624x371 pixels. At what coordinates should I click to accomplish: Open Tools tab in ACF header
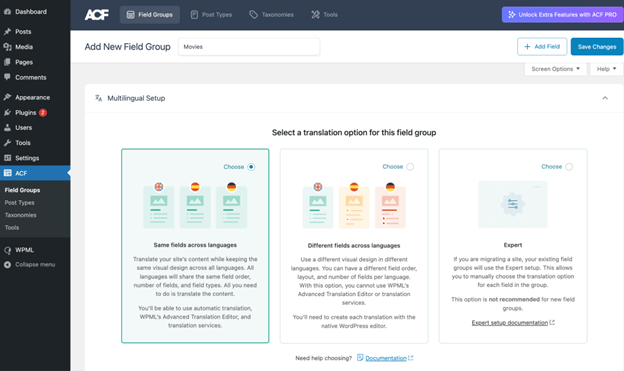(324, 15)
